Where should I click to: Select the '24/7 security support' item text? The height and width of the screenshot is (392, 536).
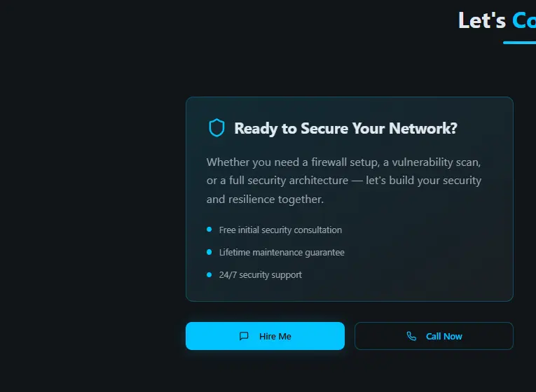point(260,274)
